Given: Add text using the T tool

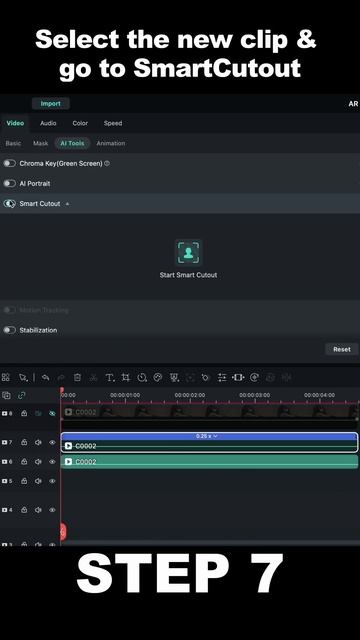Looking at the screenshot, I should click(x=110, y=378).
